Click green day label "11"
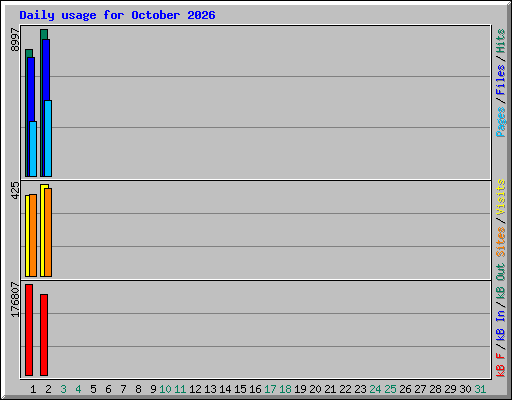The width and height of the screenshot is (512, 400). [x=180, y=389]
